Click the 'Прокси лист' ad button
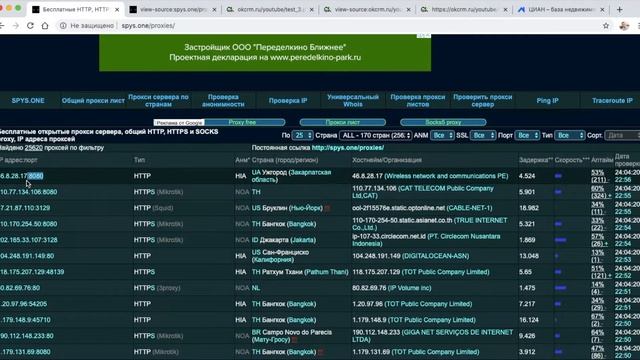 pos(342,122)
